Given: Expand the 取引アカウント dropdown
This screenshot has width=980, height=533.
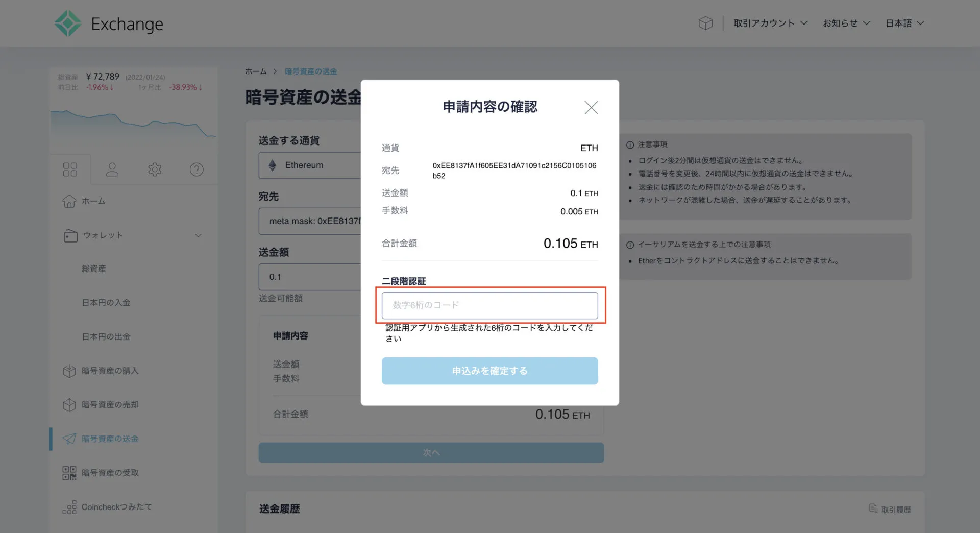Looking at the screenshot, I should 770,22.
